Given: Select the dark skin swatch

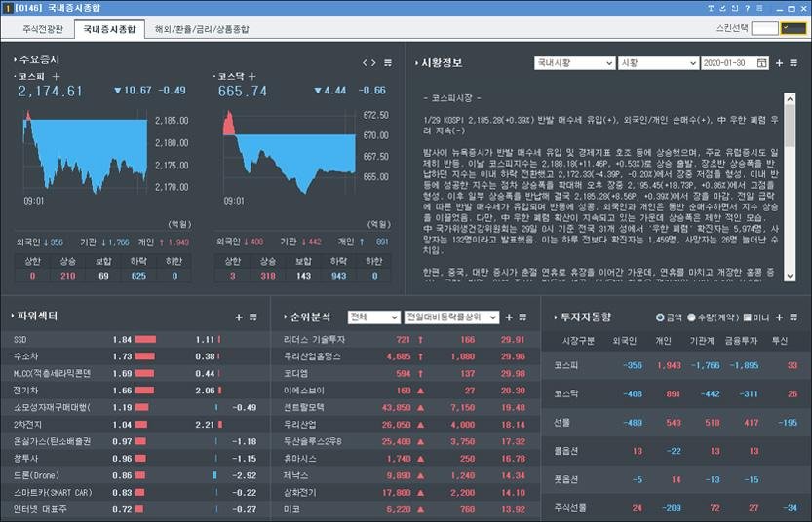Looking at the screenshot, I should click(793, 28).
